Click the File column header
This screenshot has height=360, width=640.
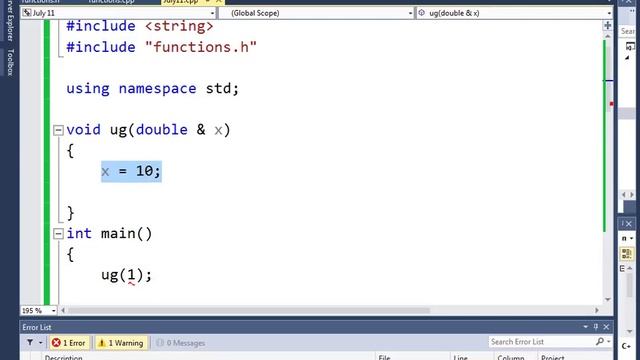click(384, 357)
